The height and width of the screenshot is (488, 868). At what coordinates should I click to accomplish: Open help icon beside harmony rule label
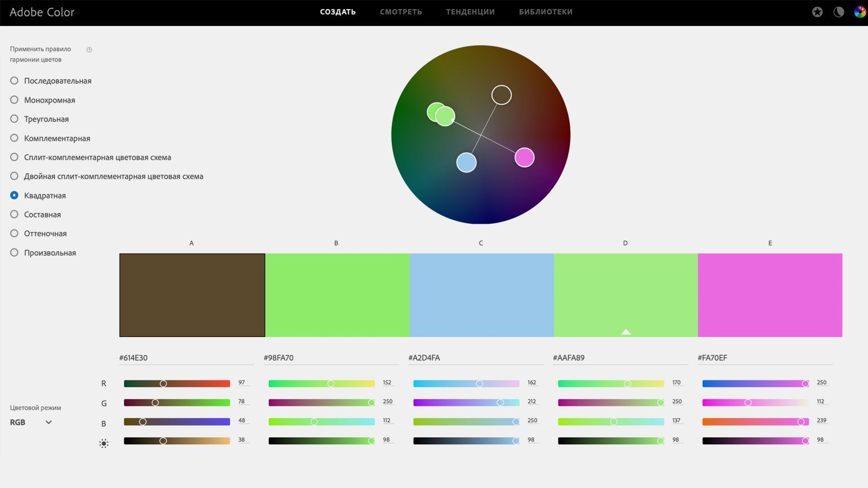(x=89, y=50)
